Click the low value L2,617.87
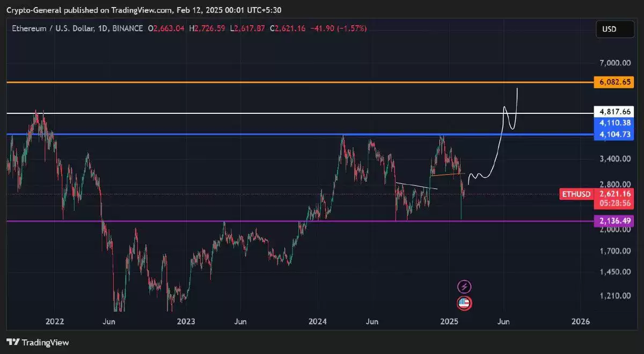Image resolution: width=644 pixels, height=354 pixels. (247, 28)
